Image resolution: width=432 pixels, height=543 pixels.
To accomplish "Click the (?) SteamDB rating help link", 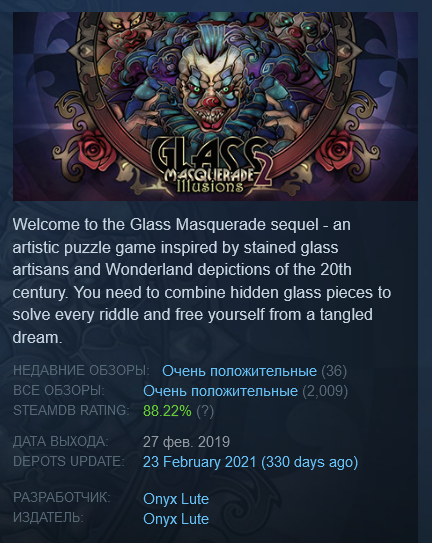I will pos(205,411).
